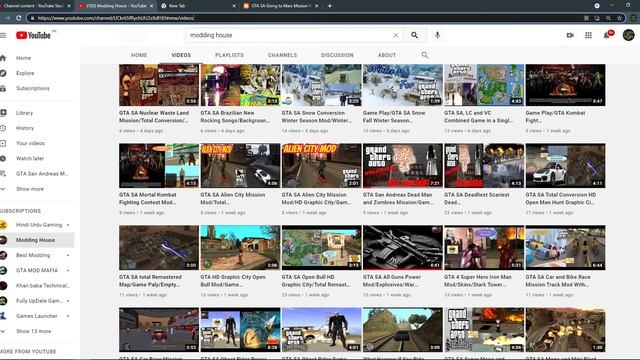Viewport: 640px width, 360px height.
Task: Open GTA SA total Remastered Map thumbnail
Action: pos(159,248)
